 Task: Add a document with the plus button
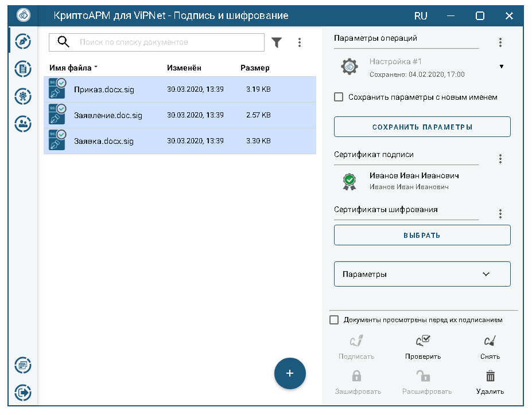coord(290,373)
